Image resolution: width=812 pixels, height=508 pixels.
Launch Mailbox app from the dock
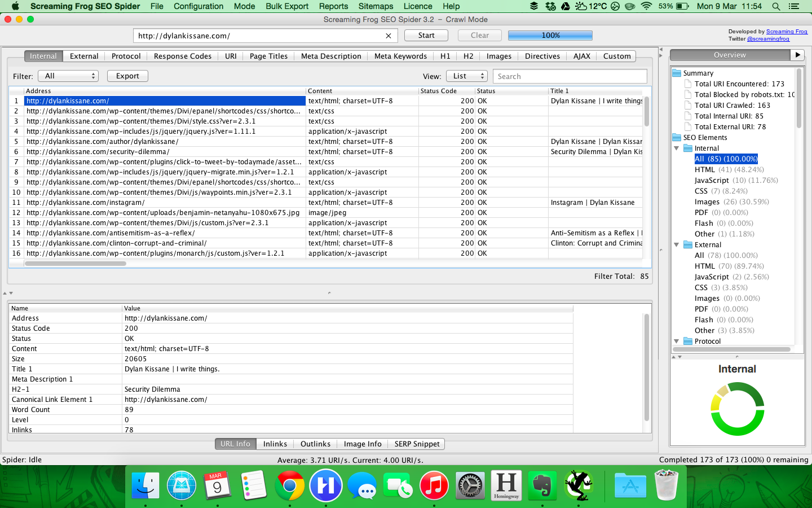tap(182, 485)
